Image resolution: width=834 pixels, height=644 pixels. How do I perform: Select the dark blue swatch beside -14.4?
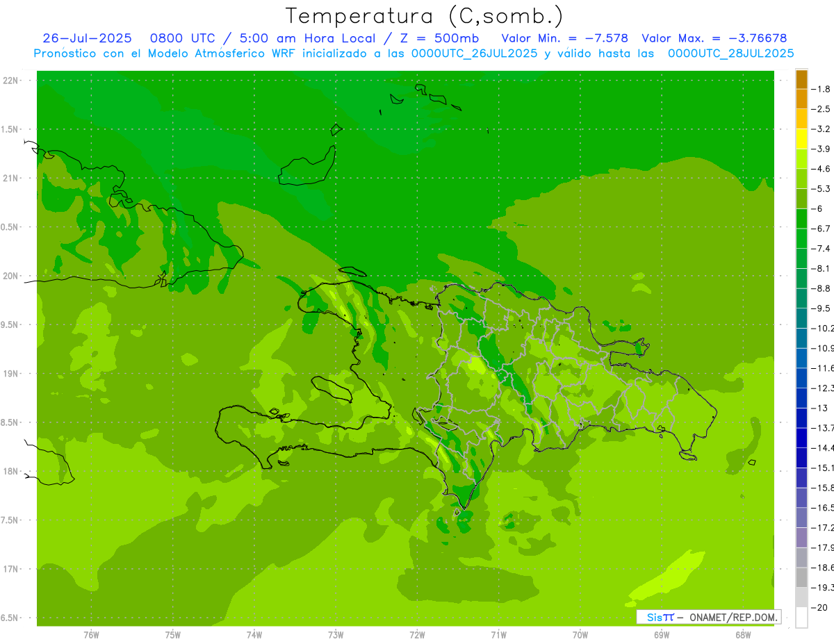(801, 438)
